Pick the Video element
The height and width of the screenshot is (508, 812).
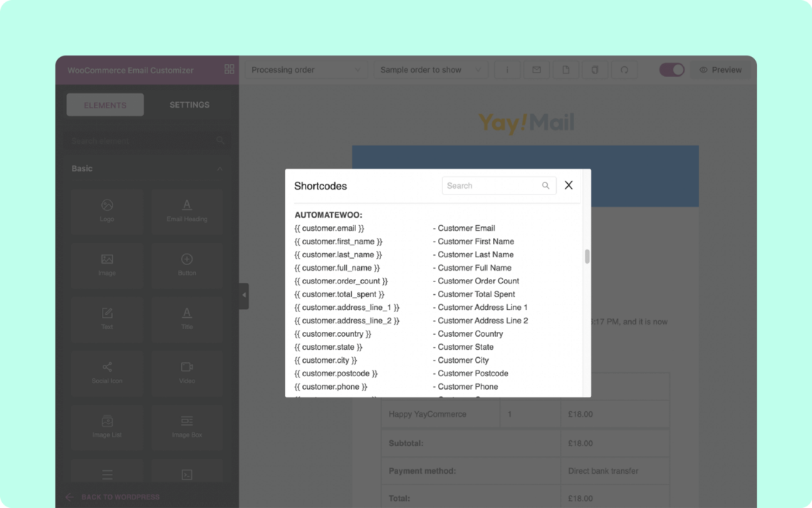187,373
